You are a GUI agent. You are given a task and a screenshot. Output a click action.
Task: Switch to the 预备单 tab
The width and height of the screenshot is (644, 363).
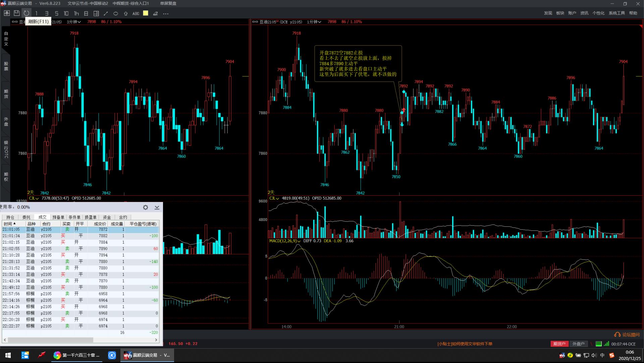(58, 217)
